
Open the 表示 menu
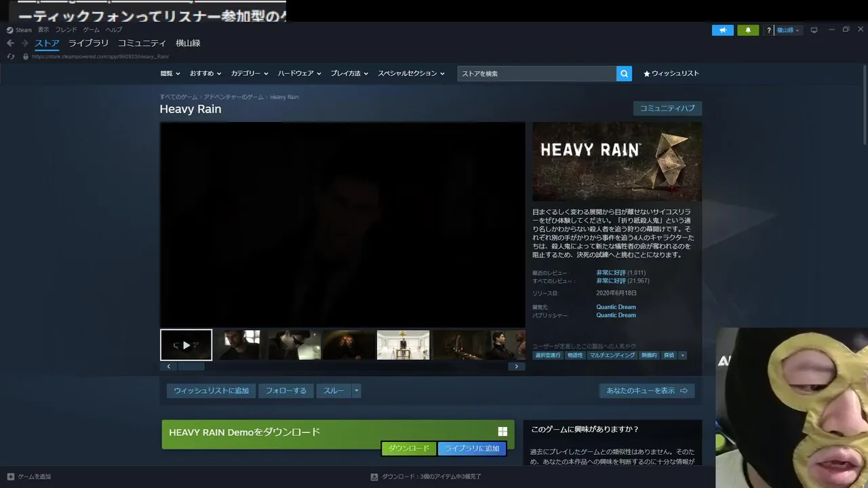tap(43, 30)
